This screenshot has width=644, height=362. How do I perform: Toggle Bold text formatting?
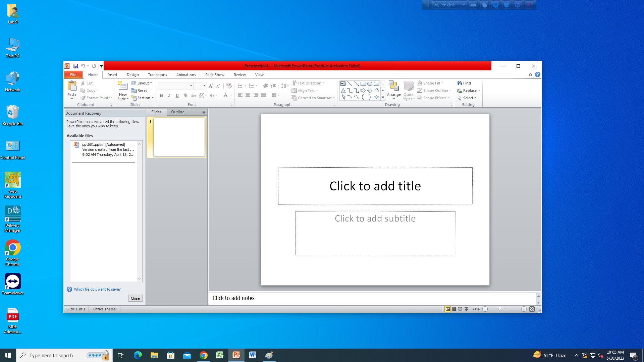[161, 96]
